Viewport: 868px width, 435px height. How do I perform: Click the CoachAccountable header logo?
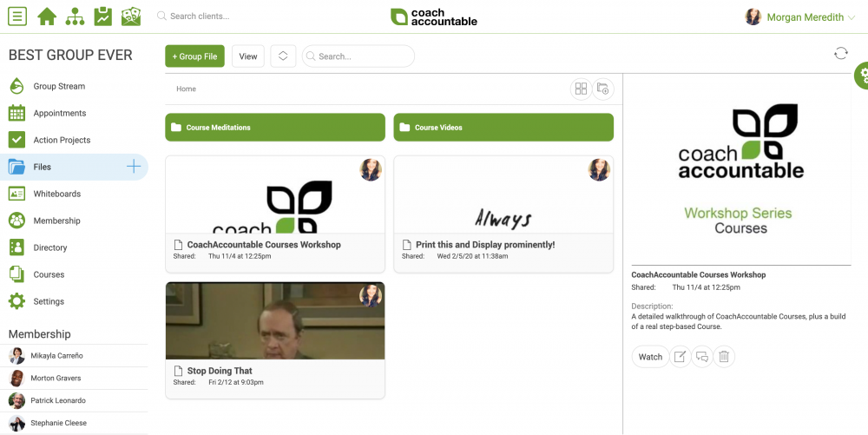[x=433, y=16]
